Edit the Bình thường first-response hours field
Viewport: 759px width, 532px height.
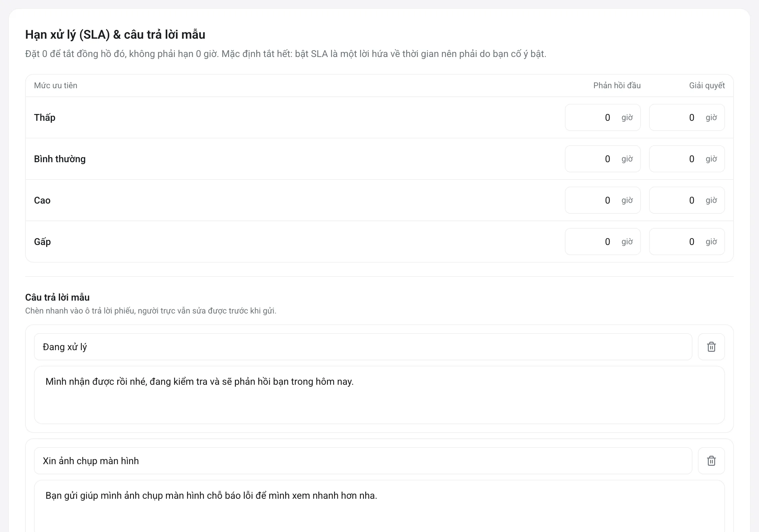(x=603, y=159)
